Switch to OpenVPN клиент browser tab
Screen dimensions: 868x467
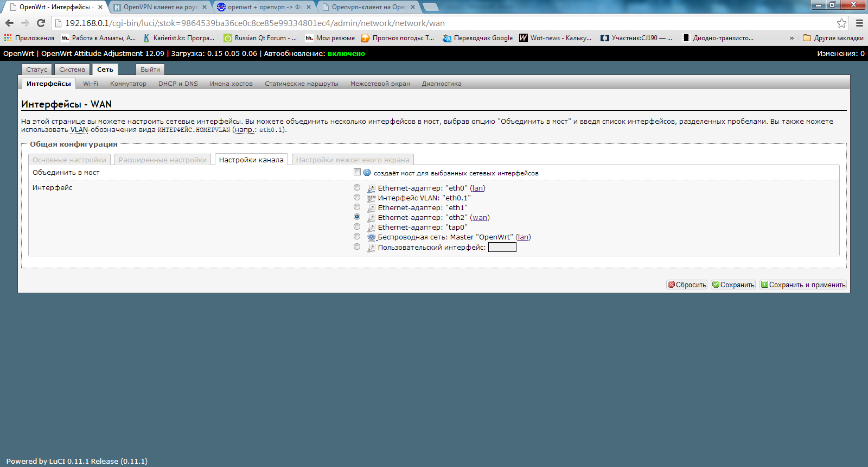[x=160, y=7]
